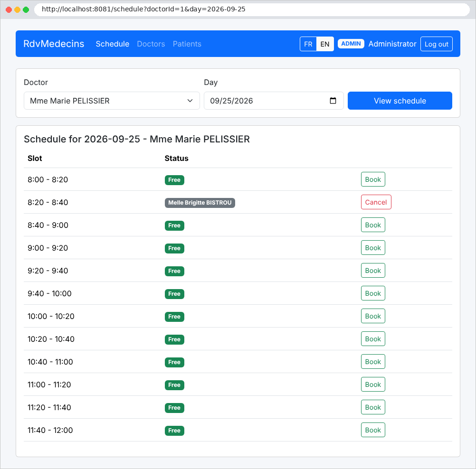Book the 11:00 - 11:20 slot
Viewport: 476px width, 469px height.
pos(373,385)
